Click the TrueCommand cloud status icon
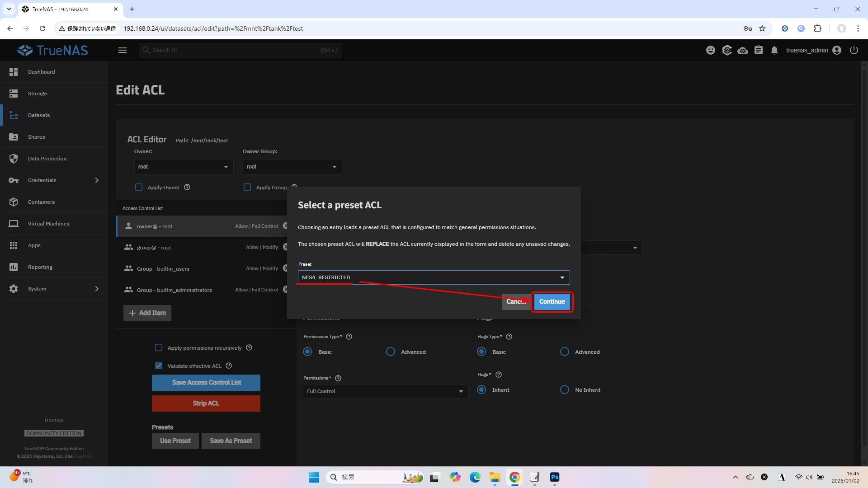 click(742, 50)
